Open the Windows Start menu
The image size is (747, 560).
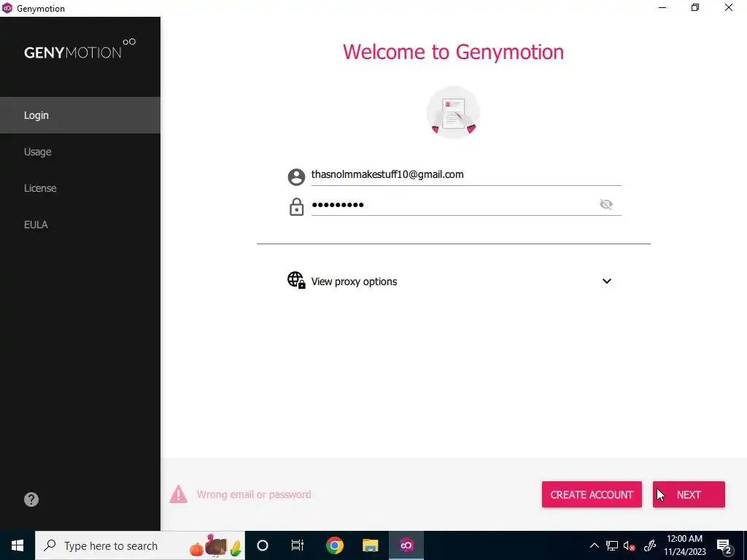[18, 545]
